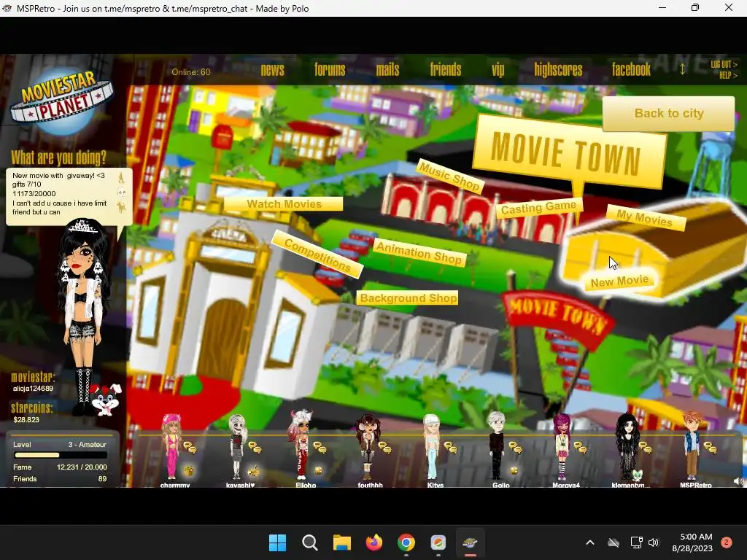This screenshot has width=747, height=560.
Task: Open the vip menu
Action: click(498, 70)
